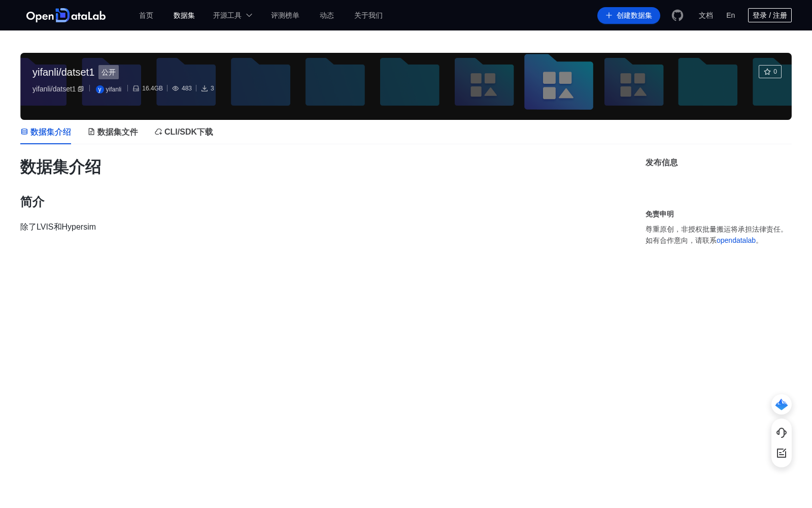The height and width of the screenshot is (508, 812).
Task: Click the text 除了LVIS和Hypersim
Action: coord(58,227)
